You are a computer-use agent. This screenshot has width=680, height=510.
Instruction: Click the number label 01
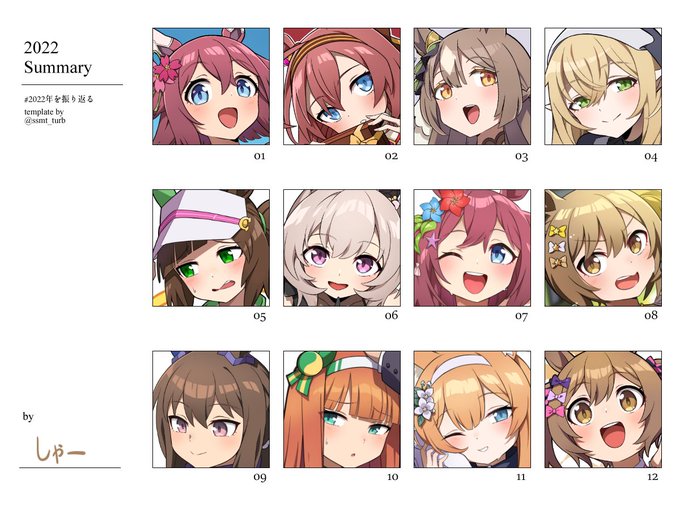coord(259,156)
